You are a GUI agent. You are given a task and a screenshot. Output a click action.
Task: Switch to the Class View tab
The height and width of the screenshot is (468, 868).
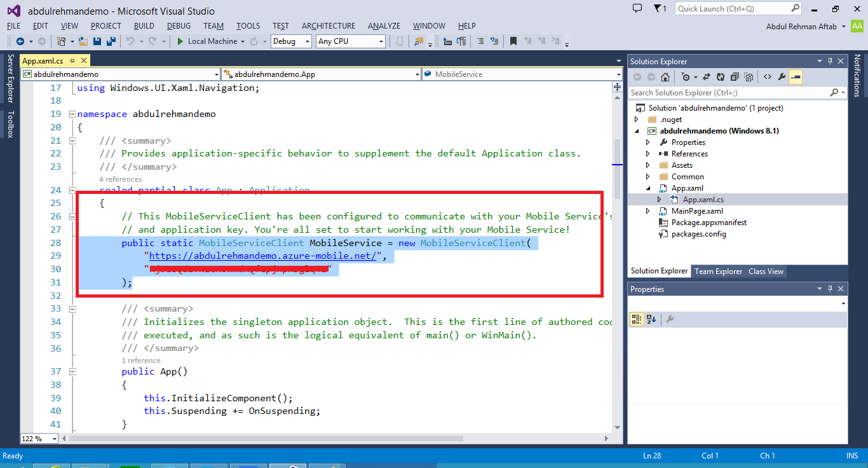[x=766, y=272]
